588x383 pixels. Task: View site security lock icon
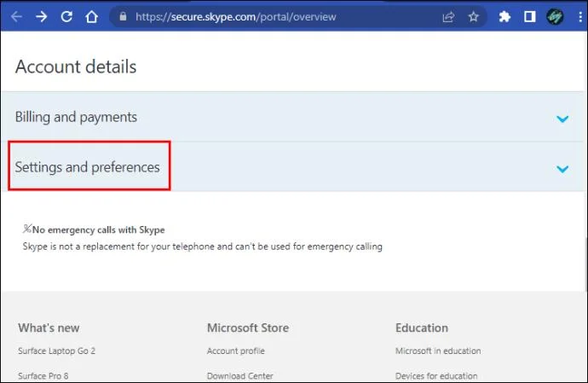coord(123,16)
